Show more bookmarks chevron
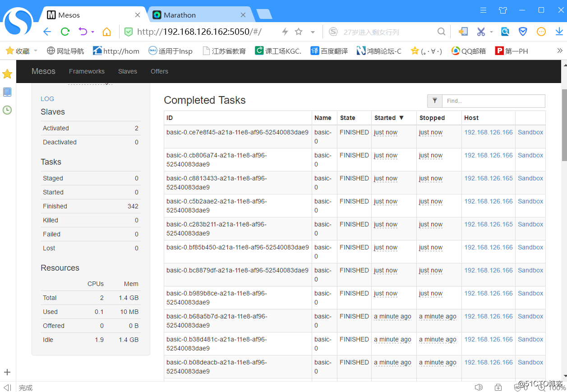The image size is (567, 392). [x=560, y=51]
